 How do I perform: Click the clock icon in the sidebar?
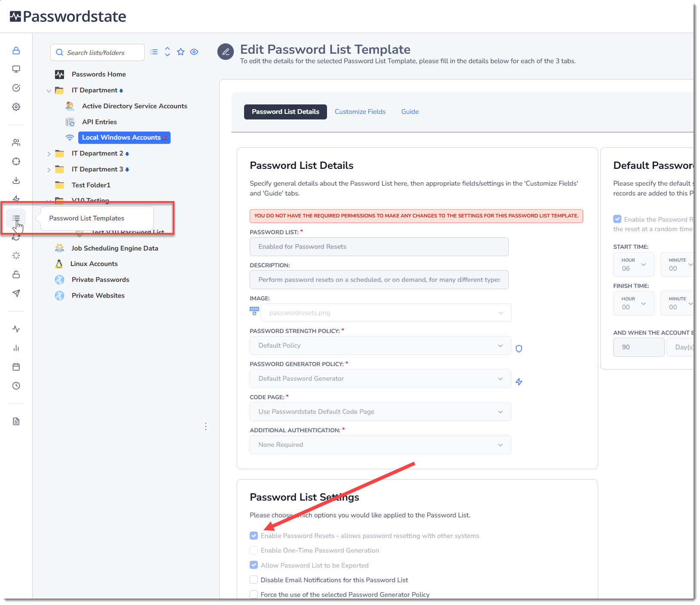pos(16,386)
